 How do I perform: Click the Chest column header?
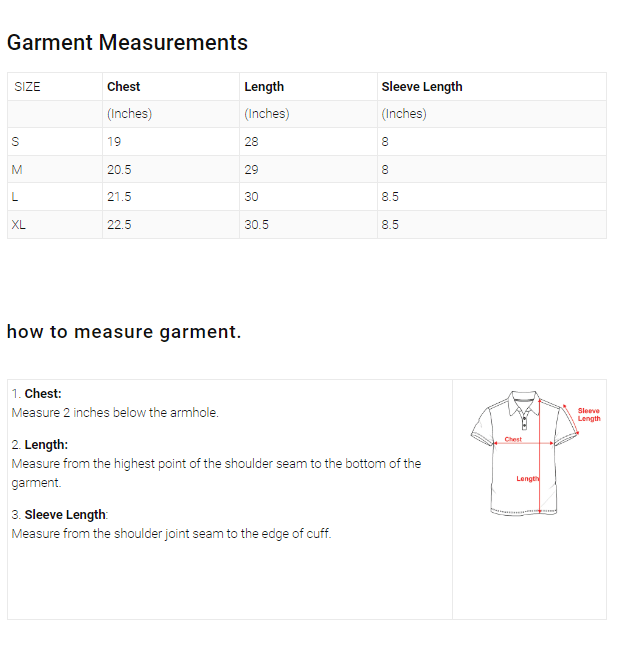[x=124, y=87]
